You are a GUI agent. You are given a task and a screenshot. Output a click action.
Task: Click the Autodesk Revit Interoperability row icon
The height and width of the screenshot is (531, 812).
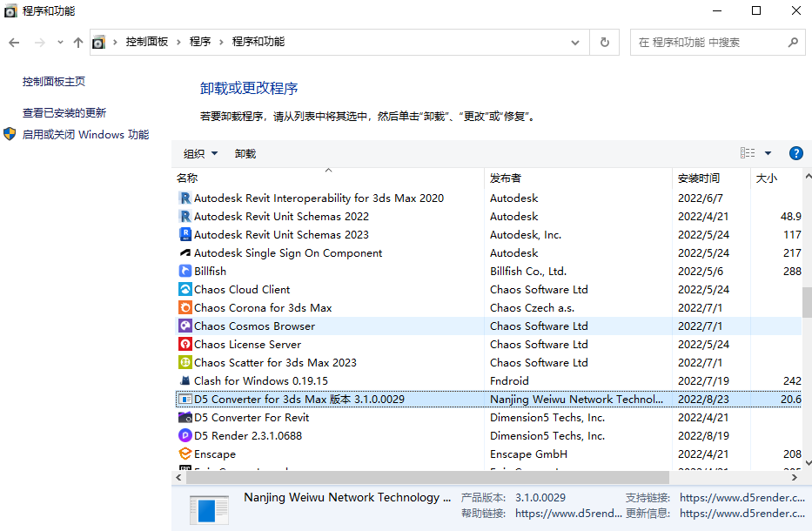pos(185,198)
